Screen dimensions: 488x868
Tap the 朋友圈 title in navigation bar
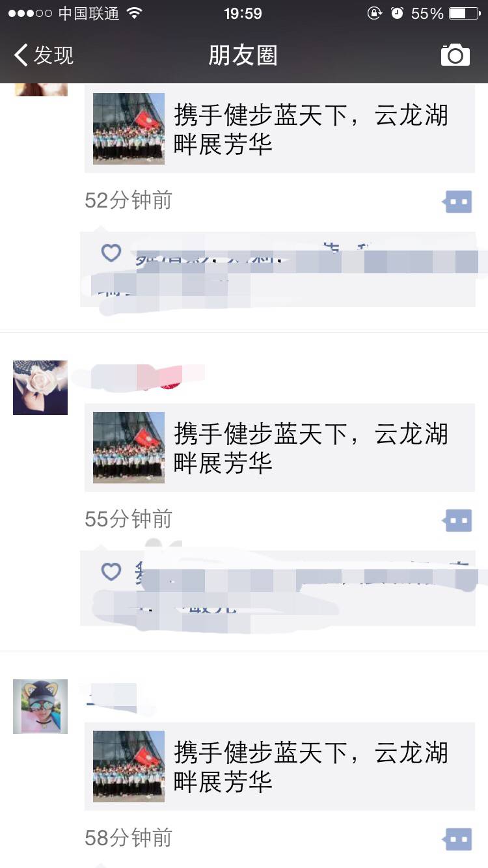pyautogui.click(x=243, y=55)
